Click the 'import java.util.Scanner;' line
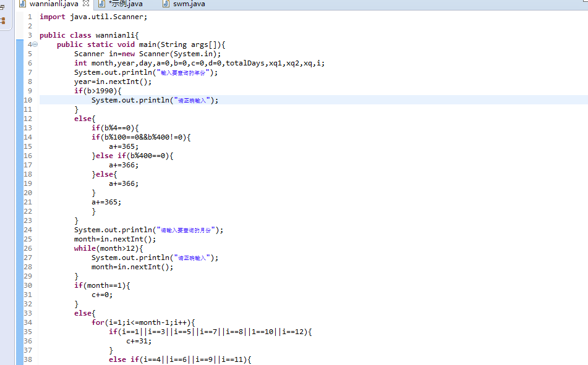 (x=93, y=17)
